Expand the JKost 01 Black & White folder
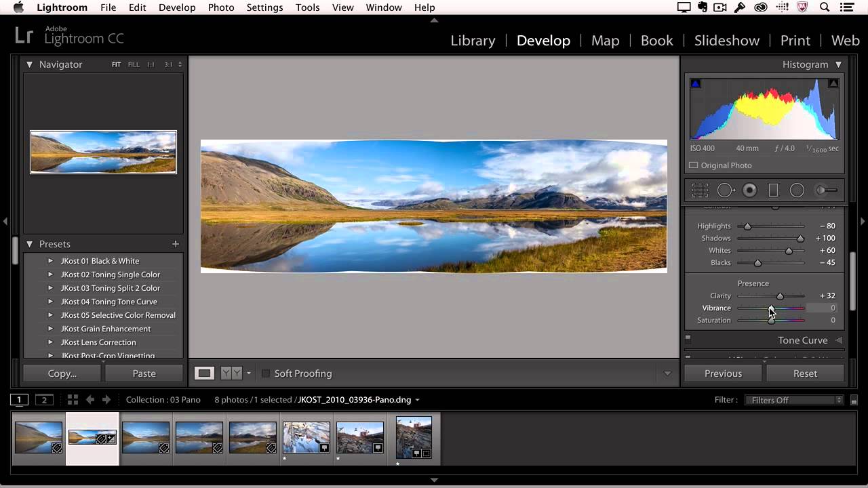This screenshot has width=868, height=488. 50,261
